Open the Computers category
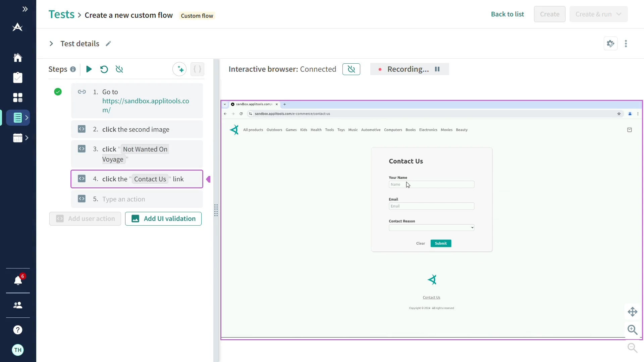 [393, 130]
